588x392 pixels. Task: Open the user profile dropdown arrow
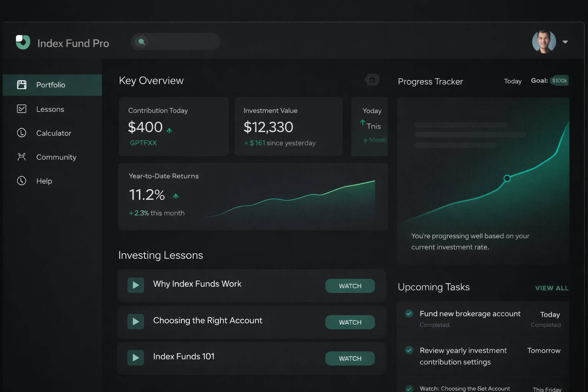click(565, 42)
